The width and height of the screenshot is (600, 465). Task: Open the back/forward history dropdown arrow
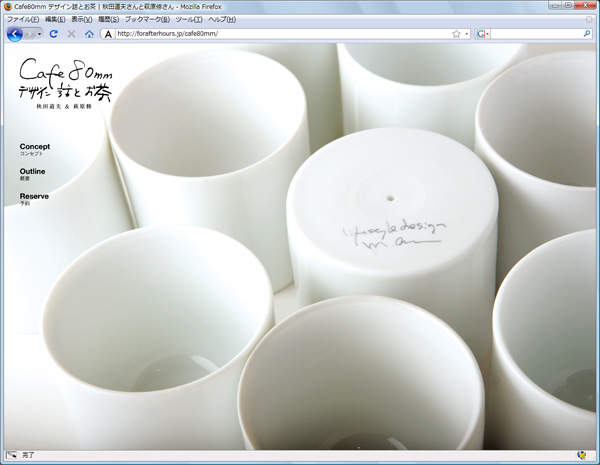coord(39,34)
